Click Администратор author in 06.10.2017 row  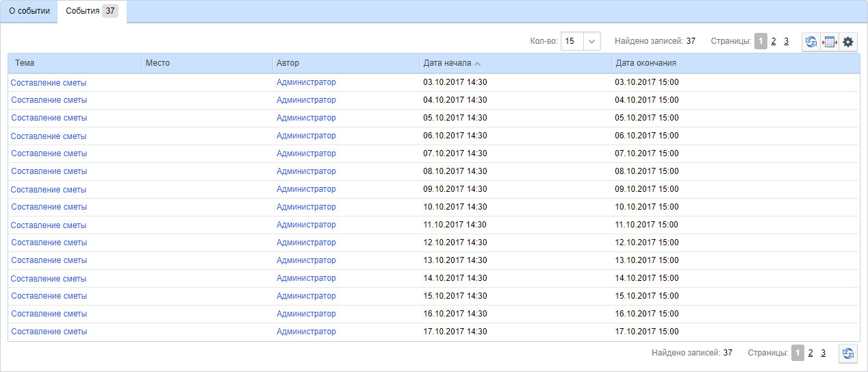click(306, 136)
